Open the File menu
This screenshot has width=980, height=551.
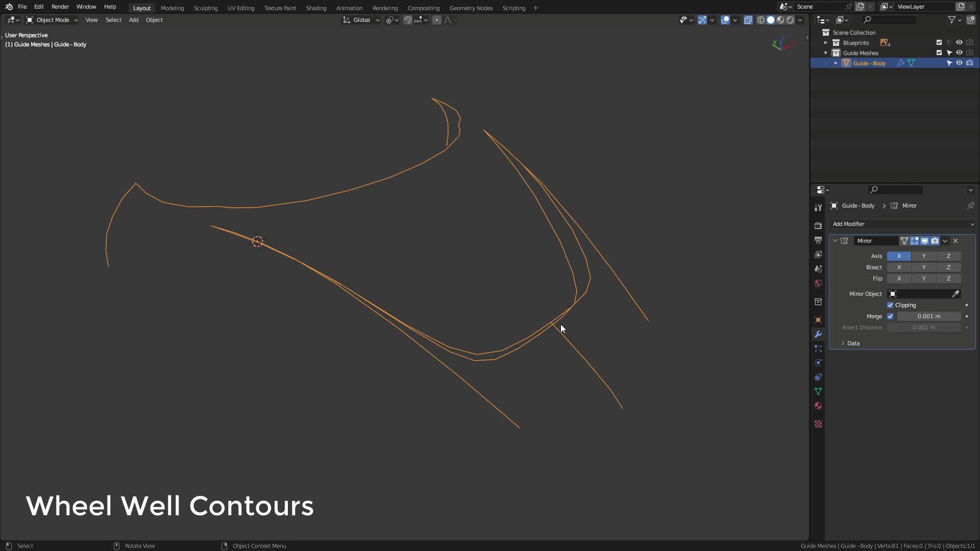pos(22,7)
